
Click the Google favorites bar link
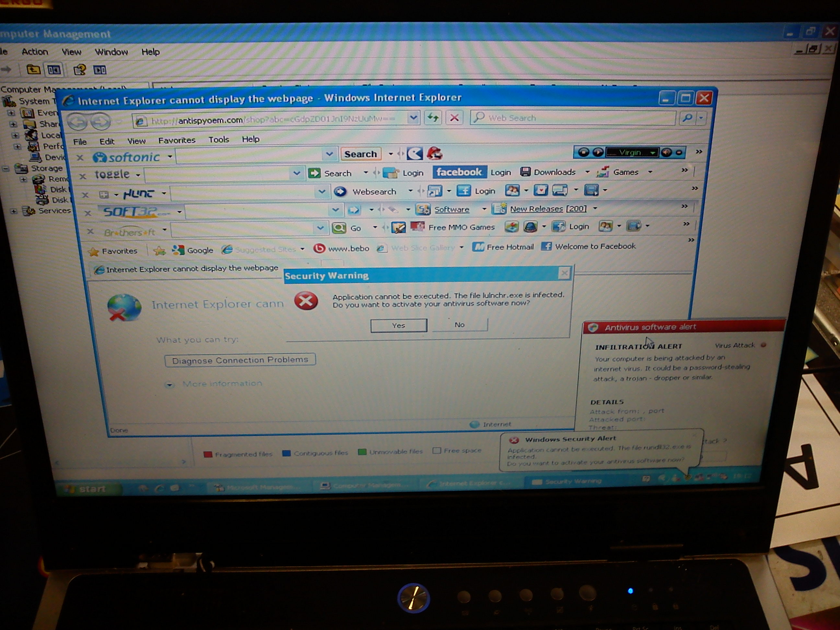point(193,250)
